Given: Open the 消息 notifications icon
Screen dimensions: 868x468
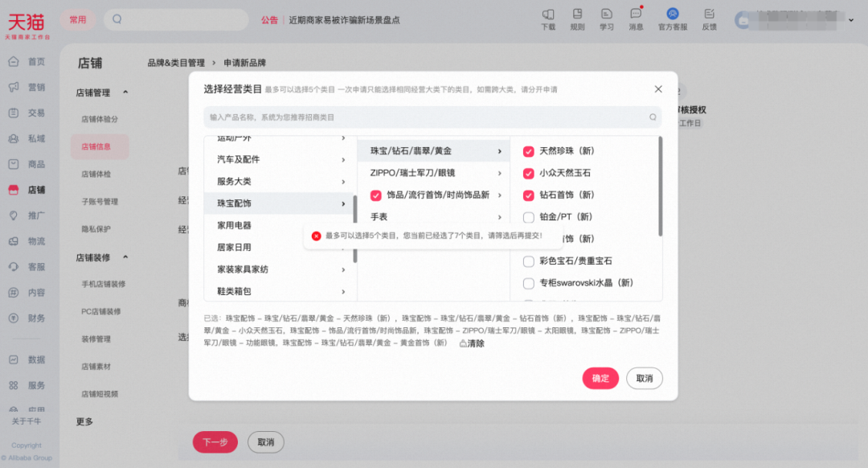Looking at the screenshot, I should pos(636,18).
